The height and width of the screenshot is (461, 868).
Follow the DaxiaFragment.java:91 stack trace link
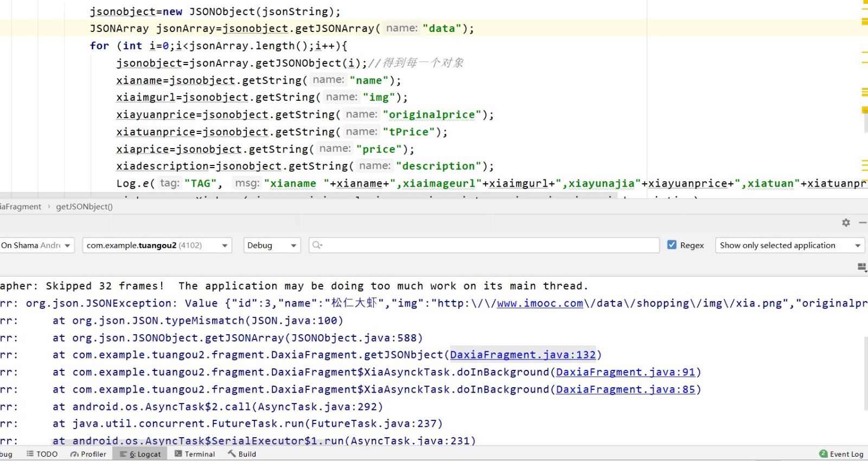(626, 372)
